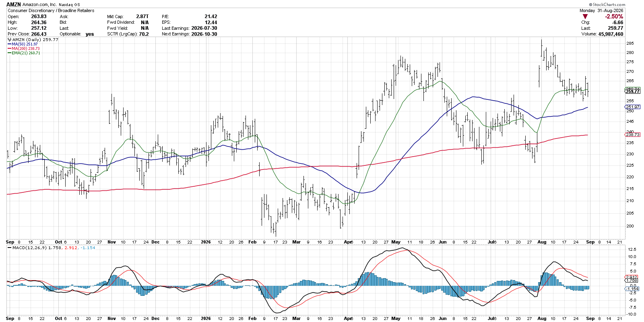Click the Open value 263.83
The image size is (644, 322).
point(39,17)
